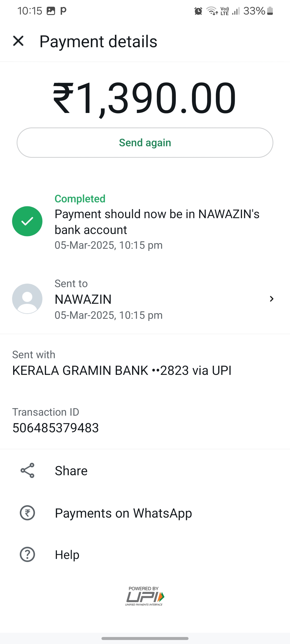Select the Share menu option
290x644 pixels.
point(71,471)
